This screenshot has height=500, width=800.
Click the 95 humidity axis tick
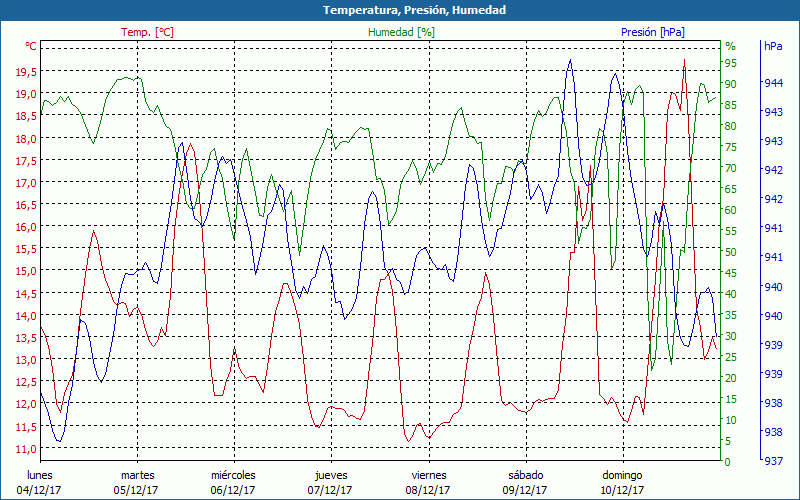[731, 62]
